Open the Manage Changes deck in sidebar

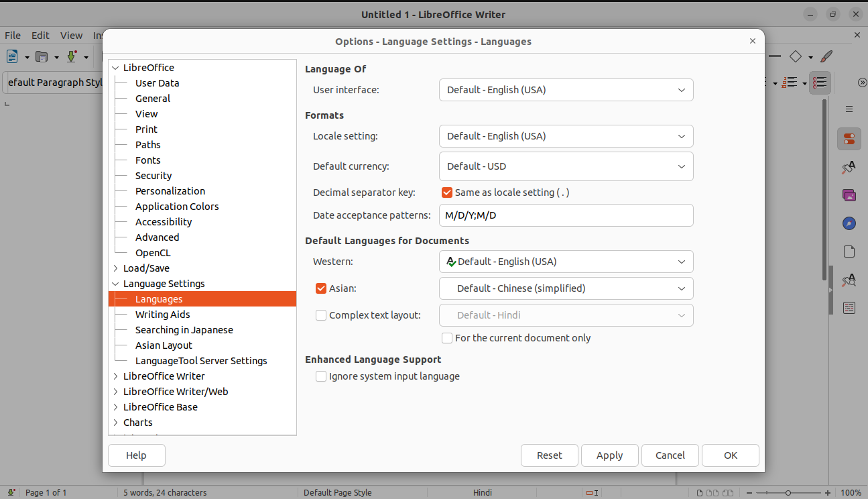click(x=849, y=308)
